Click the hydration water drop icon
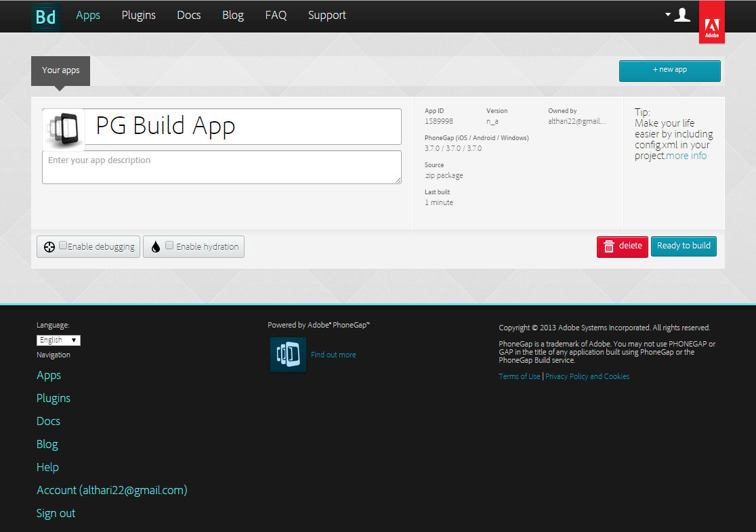Image resolution: width=756 pixels, height=532 pixels. 155,247
